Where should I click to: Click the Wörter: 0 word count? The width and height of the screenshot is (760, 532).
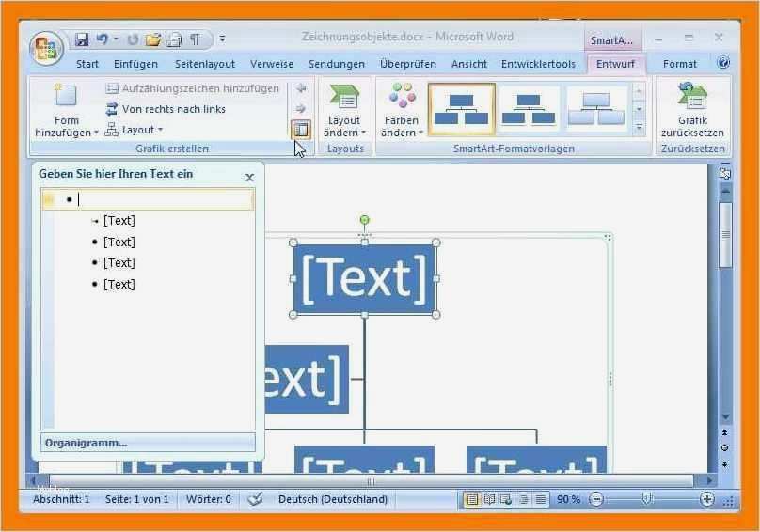pyautogui.click(x=209, y=499)
